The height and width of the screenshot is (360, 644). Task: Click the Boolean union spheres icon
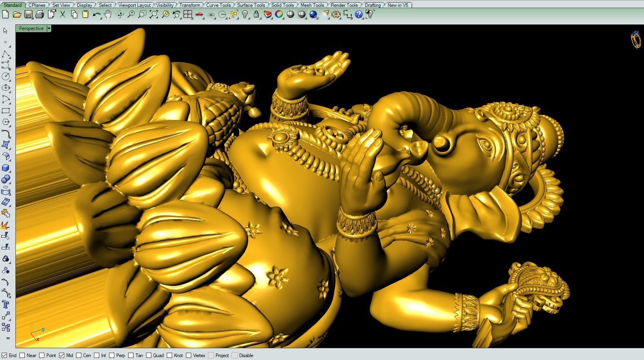(6, 179)
